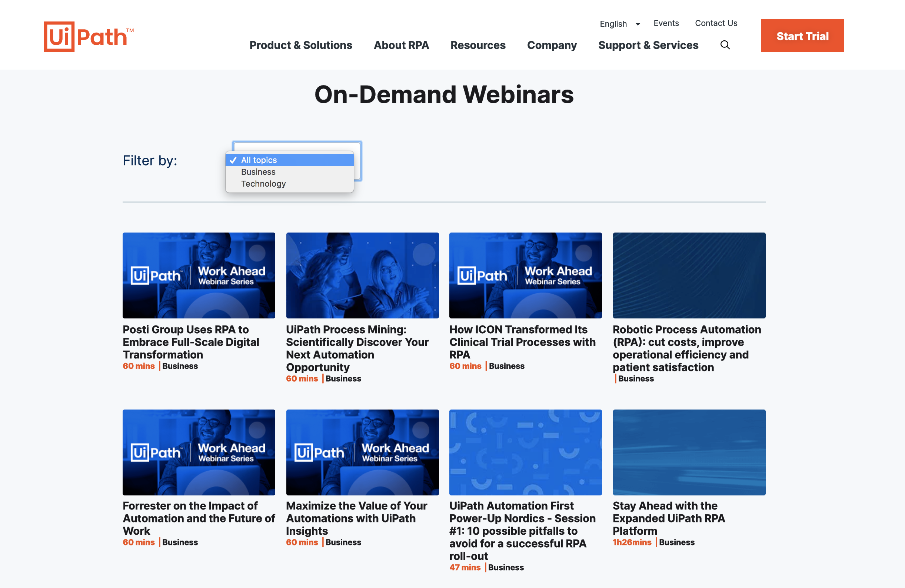The width and height of the screenshot is (905, 588).
Task: Open the search magnifier icon
Action: 725,45
